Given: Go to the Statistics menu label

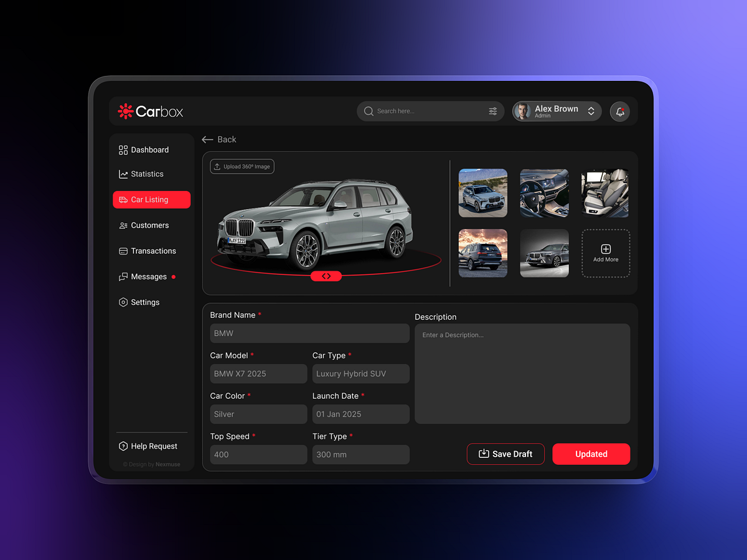Looking at the screenshot, I should pos(148,174).
